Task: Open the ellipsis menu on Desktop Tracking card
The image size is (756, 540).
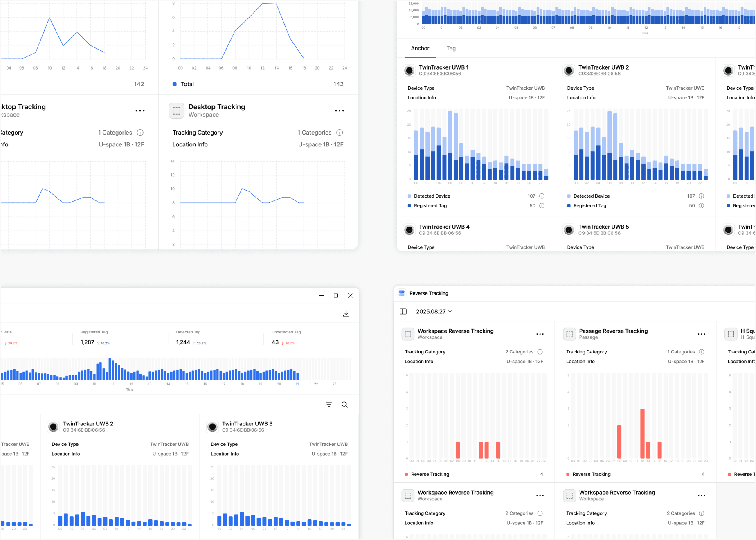Action: click(339, 110)
